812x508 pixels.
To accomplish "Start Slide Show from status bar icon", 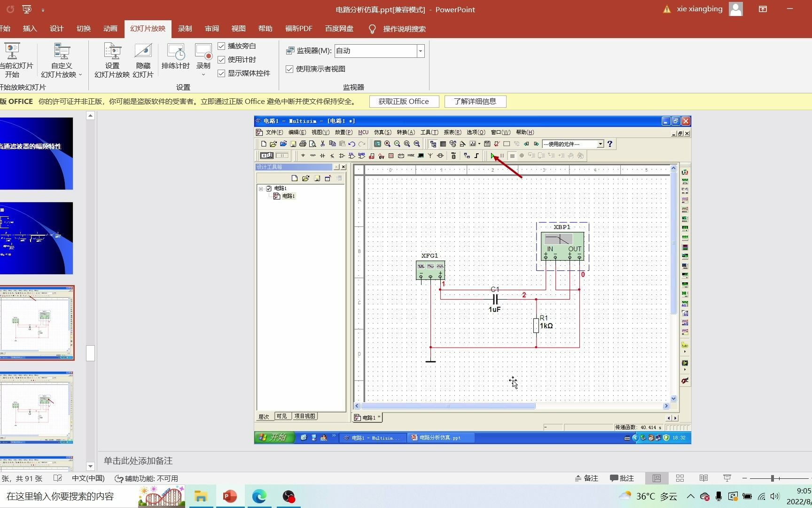I will click(x=727, y=478).
